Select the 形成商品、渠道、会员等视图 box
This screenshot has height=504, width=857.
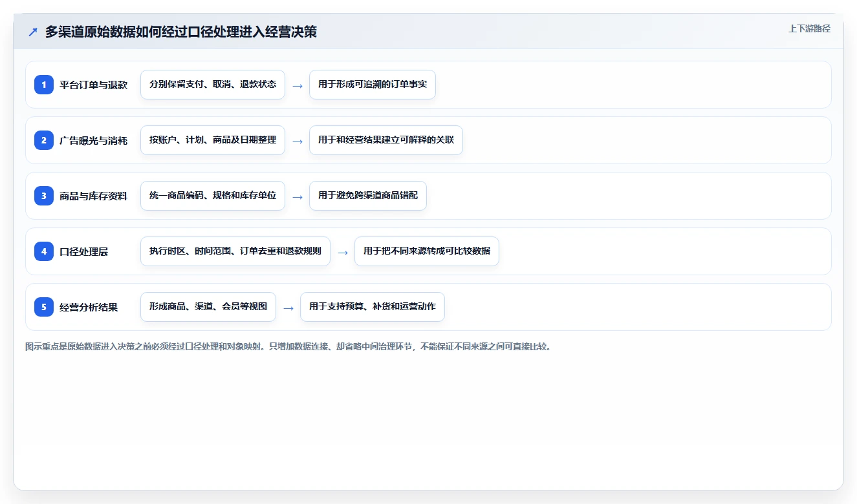coord(208,307)
